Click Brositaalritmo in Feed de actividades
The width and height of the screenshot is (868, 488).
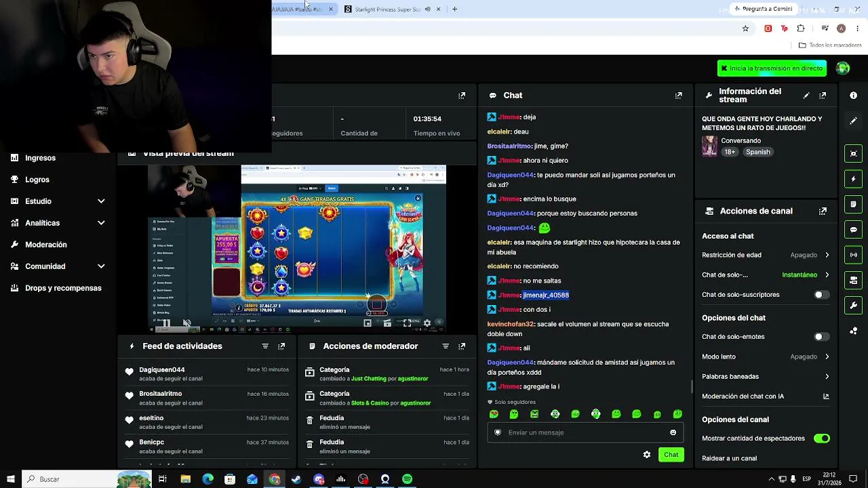coord(160,394)
